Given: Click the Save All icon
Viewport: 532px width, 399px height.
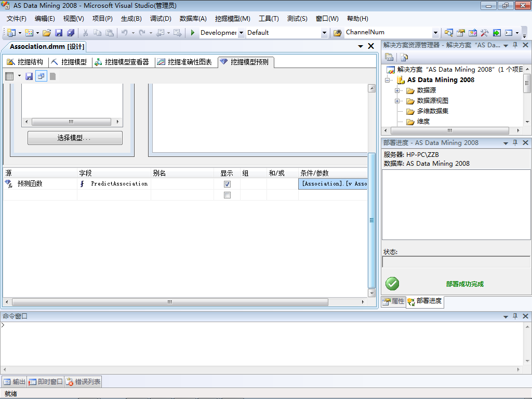Looking at the screenshot, I should [71, 33].
